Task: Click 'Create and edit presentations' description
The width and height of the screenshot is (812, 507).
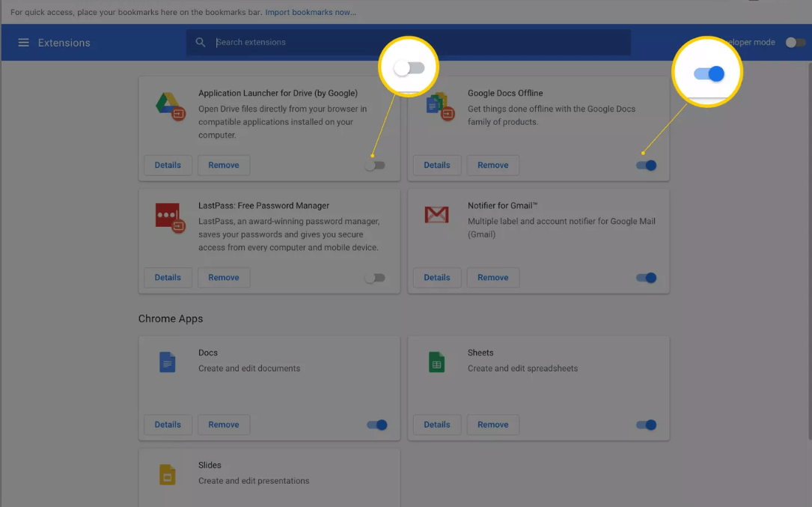Action: [x=254, y=481]
